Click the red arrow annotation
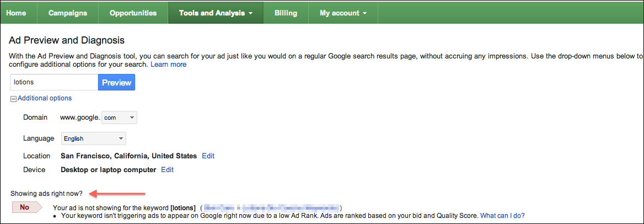The image size is (644, 224). click(117, 193)
